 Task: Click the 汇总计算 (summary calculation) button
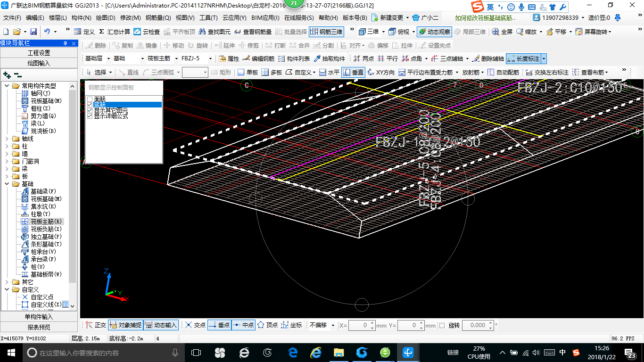pyautogui.click(x=115, y=32)
